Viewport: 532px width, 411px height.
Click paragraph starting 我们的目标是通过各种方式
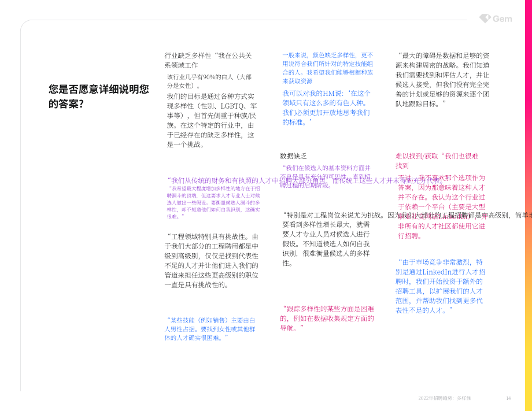(212, 120)
